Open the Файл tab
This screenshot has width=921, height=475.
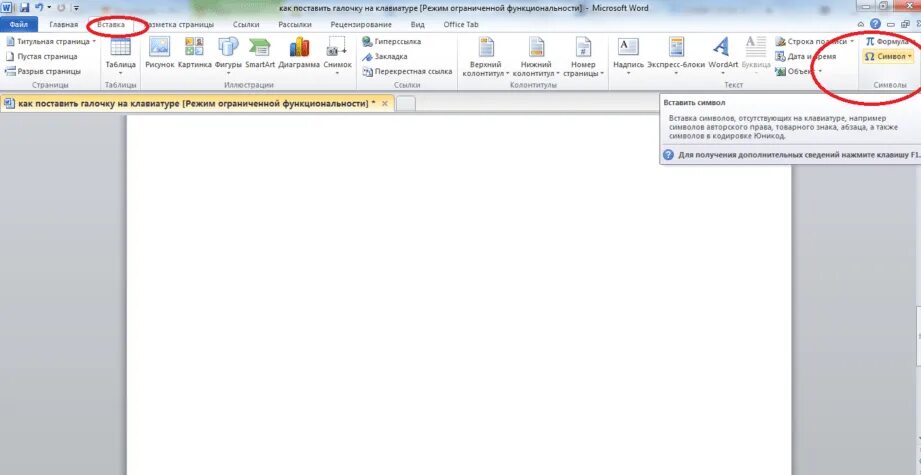(x=19, y=25)
